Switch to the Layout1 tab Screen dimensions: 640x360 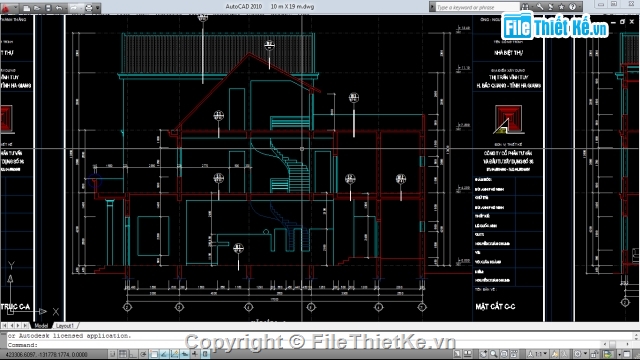click(x=65, y=326)
